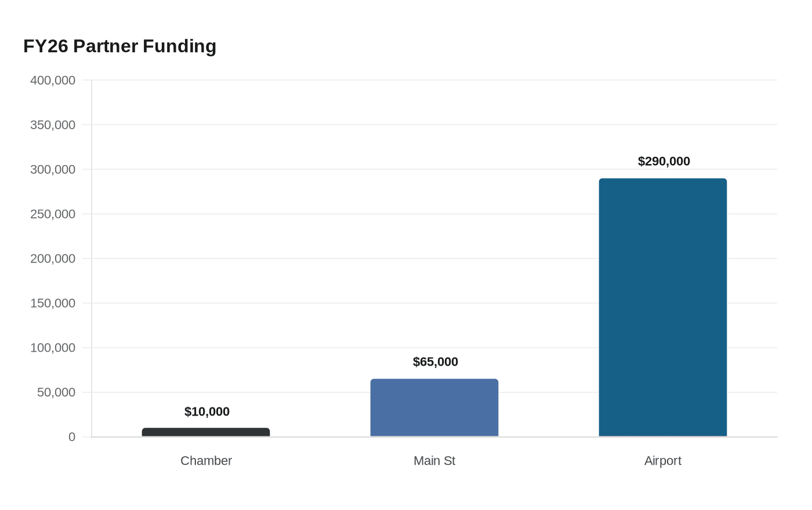Click the Main St axis label
The width and height of the screenshot is (812, 510).
tap(434, 461)
